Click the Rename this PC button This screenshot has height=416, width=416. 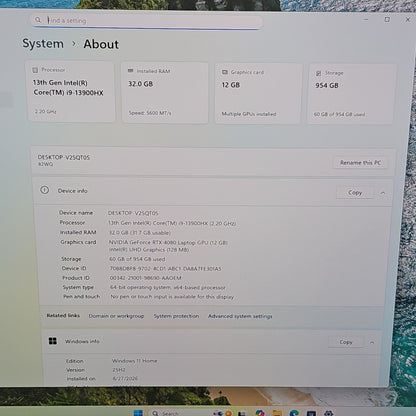point(360,163)
